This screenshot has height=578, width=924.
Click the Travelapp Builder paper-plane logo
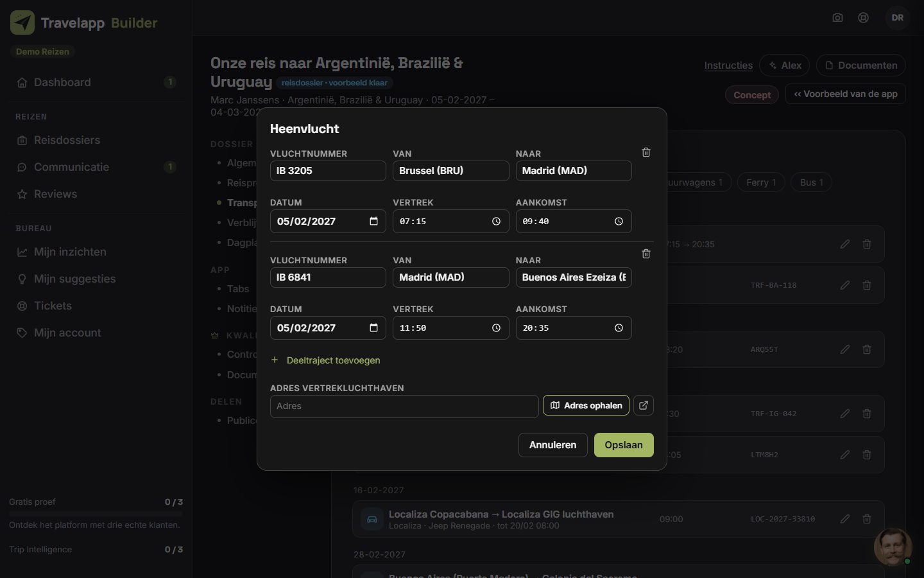[22, 22]
